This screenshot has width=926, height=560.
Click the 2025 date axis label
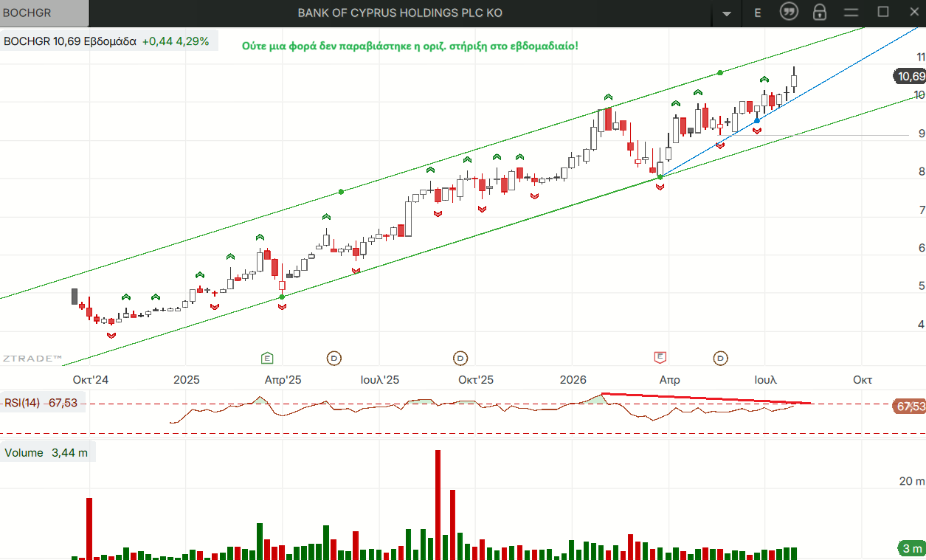click(x=187, y=380)
